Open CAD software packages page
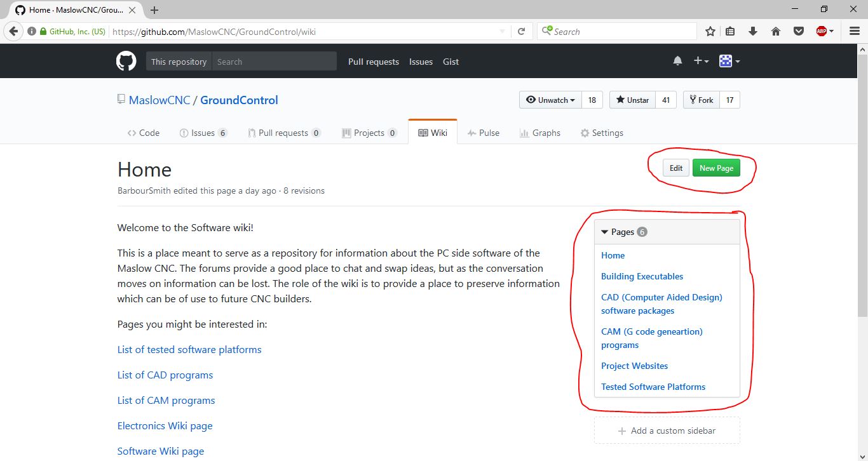The width and height of the screenshot is (868, 461). (x=661, y=304)
